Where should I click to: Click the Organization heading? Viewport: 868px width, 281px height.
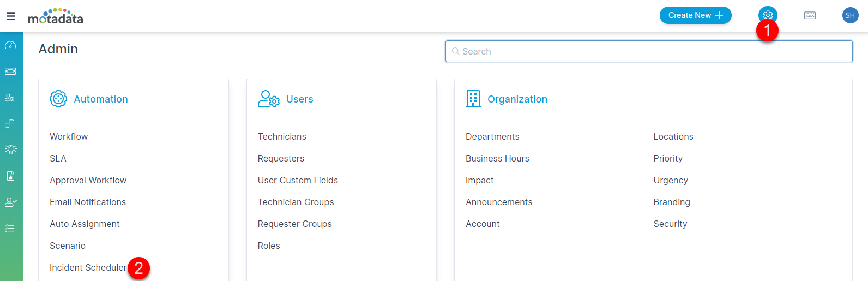(517, 99)
